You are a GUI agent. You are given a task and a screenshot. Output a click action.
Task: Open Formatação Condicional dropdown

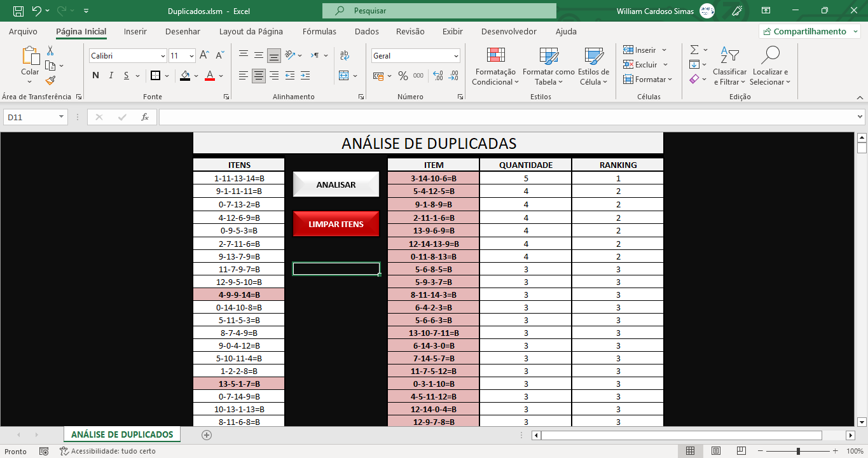[495, 66]
